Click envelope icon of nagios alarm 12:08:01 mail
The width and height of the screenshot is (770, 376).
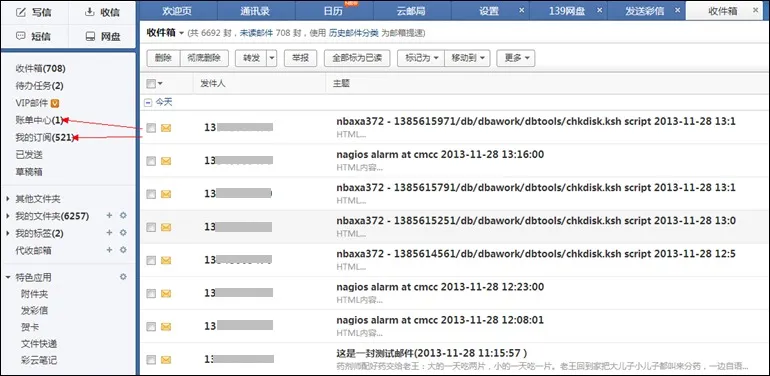click(x=166, y=327)
